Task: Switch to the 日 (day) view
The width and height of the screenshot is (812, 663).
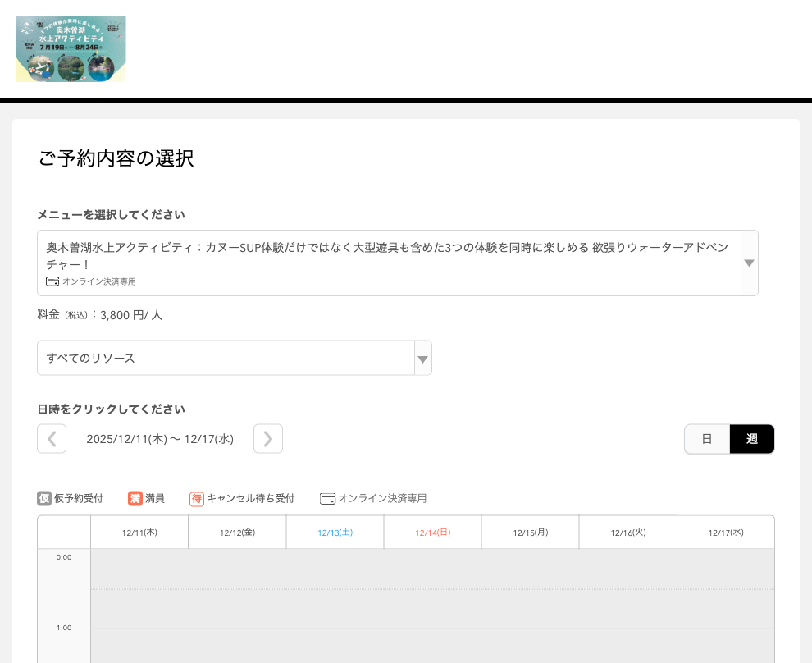Action: (x=706, y=439)
